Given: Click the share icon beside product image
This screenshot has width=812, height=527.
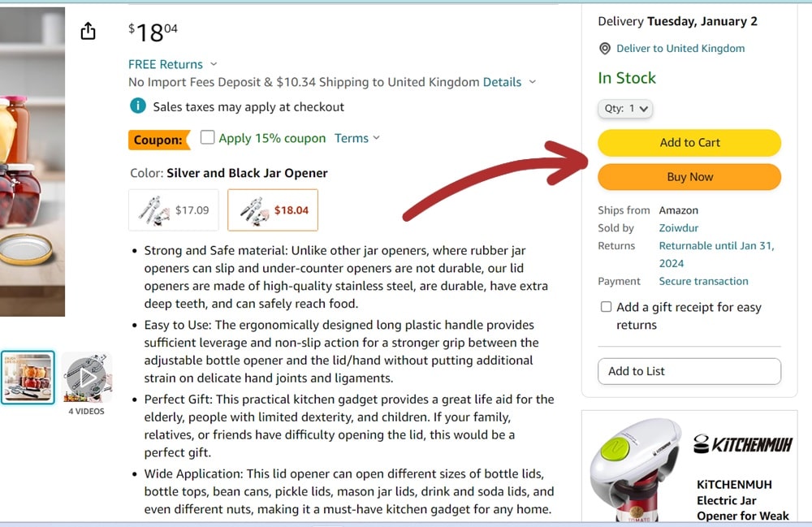Looking at the screenshot, I should pyautogui.click(x=89, y=31).
